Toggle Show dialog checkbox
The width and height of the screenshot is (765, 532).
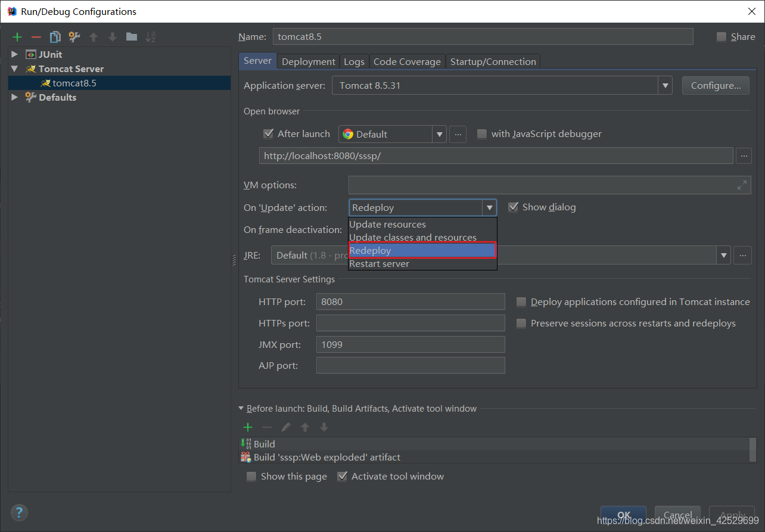tap(513, 207)
